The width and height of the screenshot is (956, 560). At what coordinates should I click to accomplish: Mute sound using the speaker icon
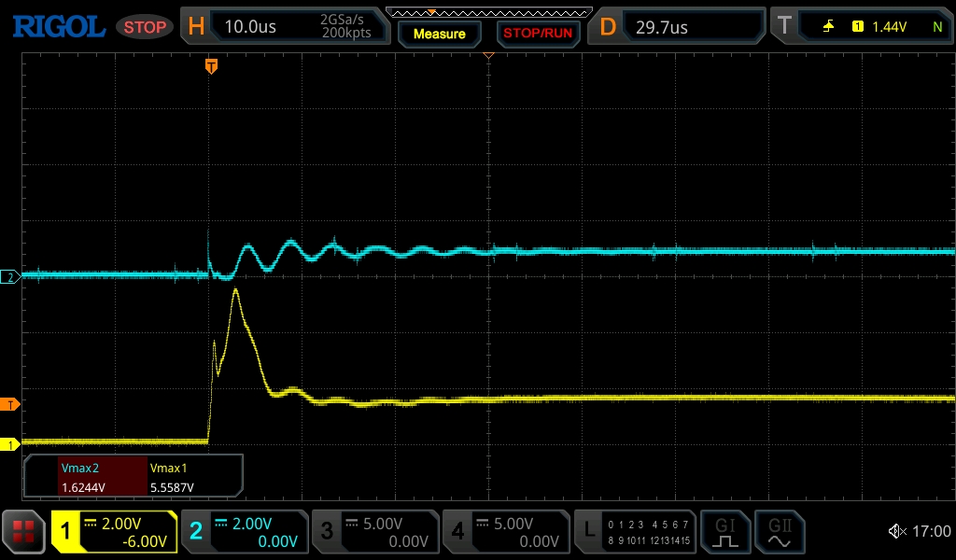(x=896, y=532)
